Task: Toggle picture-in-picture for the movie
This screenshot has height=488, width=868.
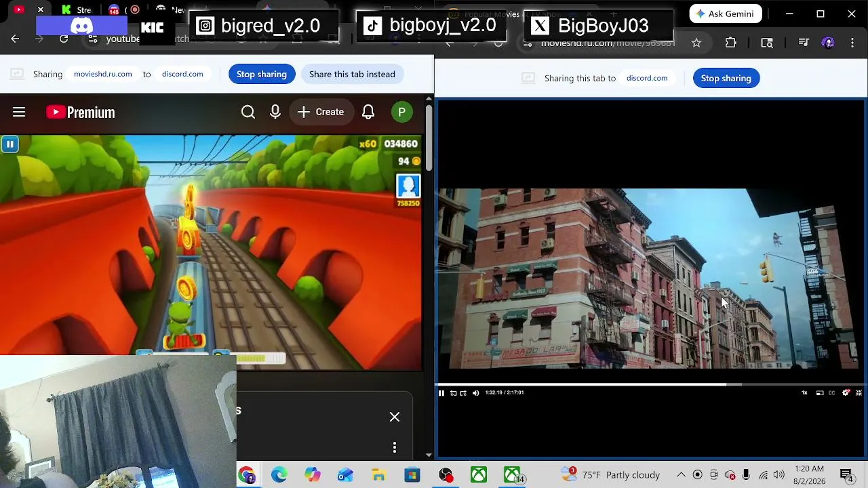Action: pos(820,393)
